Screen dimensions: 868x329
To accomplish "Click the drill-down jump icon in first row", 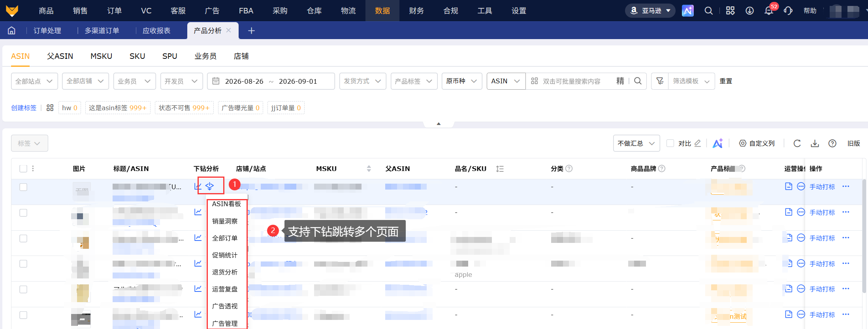I will tap(209, 186).
